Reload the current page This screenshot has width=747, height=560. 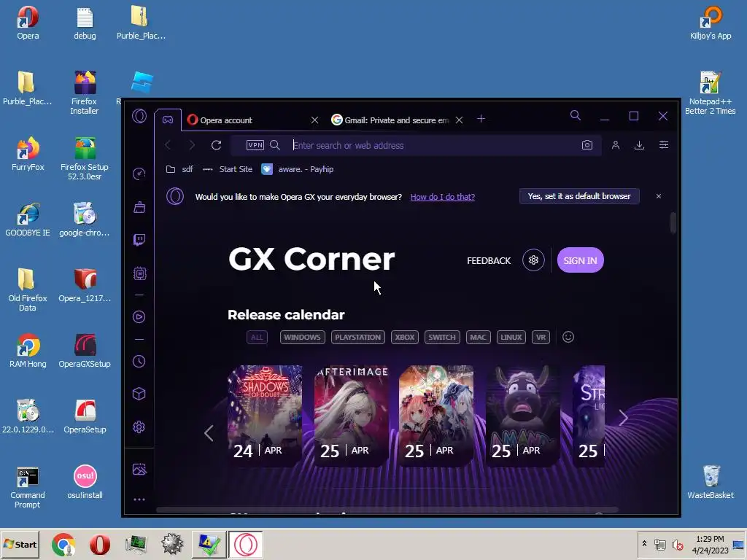(x=216, y=145)
